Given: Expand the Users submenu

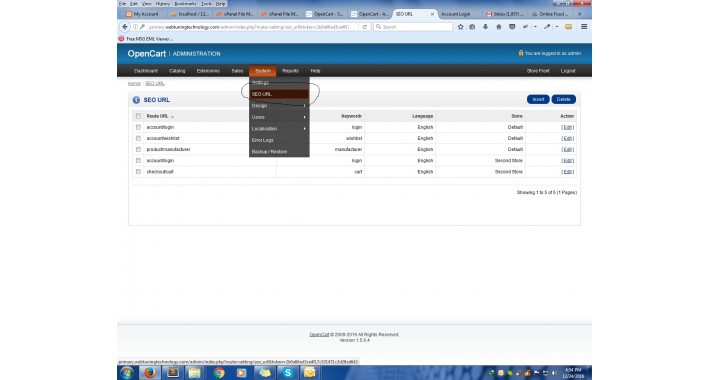Looking at the screenshot, I should [279, 117].
